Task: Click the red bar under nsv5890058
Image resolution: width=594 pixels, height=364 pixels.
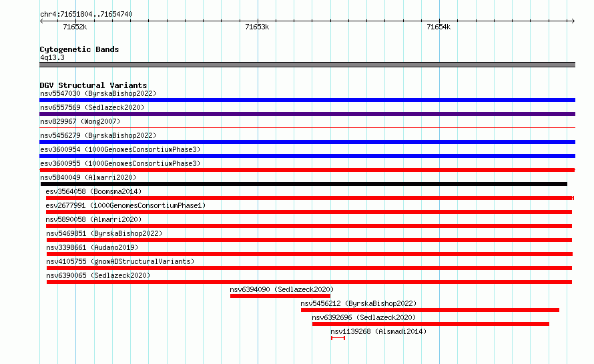Action: (x=309, y=226)
